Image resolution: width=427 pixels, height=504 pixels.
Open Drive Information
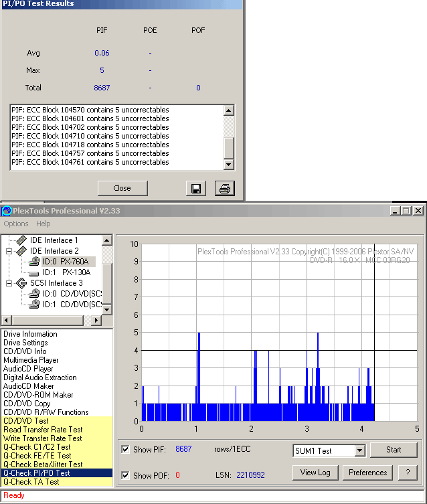tap(30, 334)
